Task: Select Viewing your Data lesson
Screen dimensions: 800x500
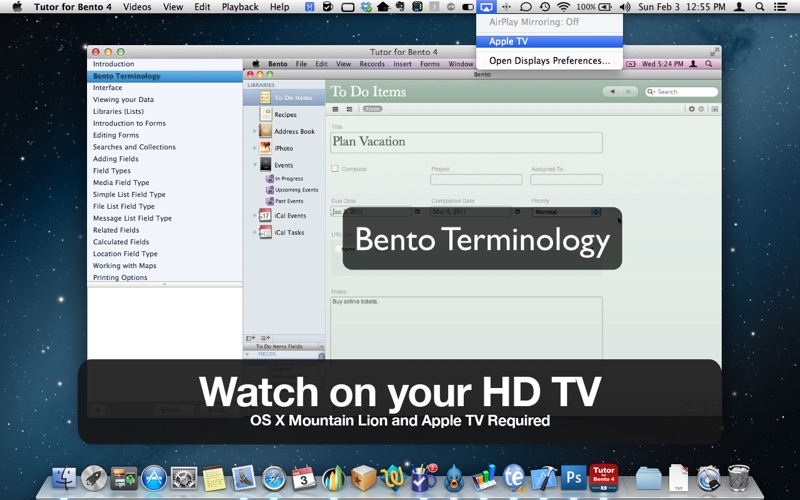Action: pyautogui.click(x=164, y=99)
